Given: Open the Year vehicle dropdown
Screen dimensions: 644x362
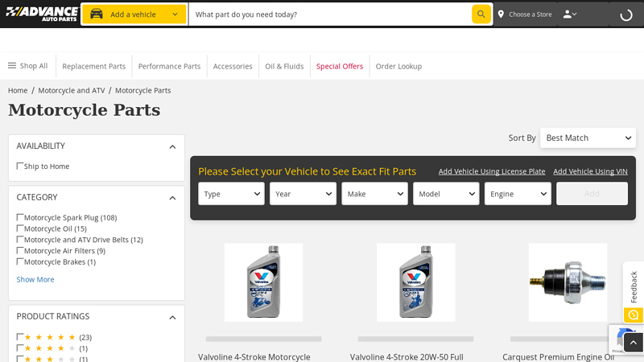Looking at the screenshot, I should point(303,194).
